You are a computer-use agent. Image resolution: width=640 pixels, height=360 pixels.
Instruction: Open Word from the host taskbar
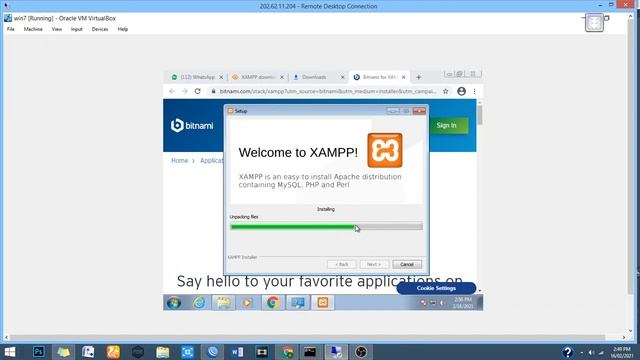[x=237, y=352]
